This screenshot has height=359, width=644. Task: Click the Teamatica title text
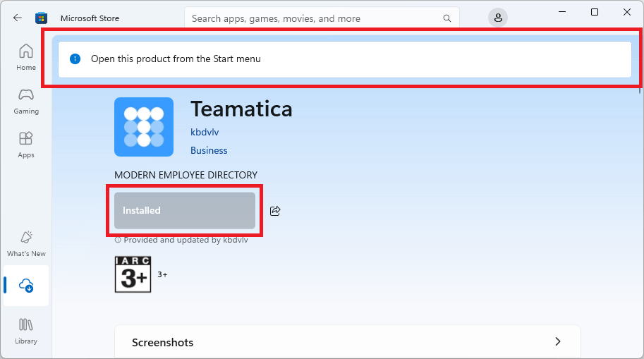tap(241, 109)
